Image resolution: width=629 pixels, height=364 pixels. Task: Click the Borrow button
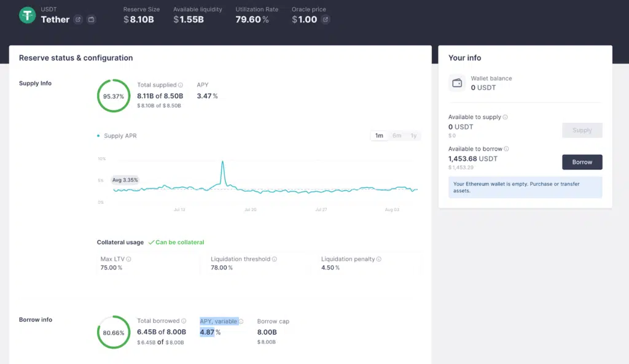coord(582,162)
